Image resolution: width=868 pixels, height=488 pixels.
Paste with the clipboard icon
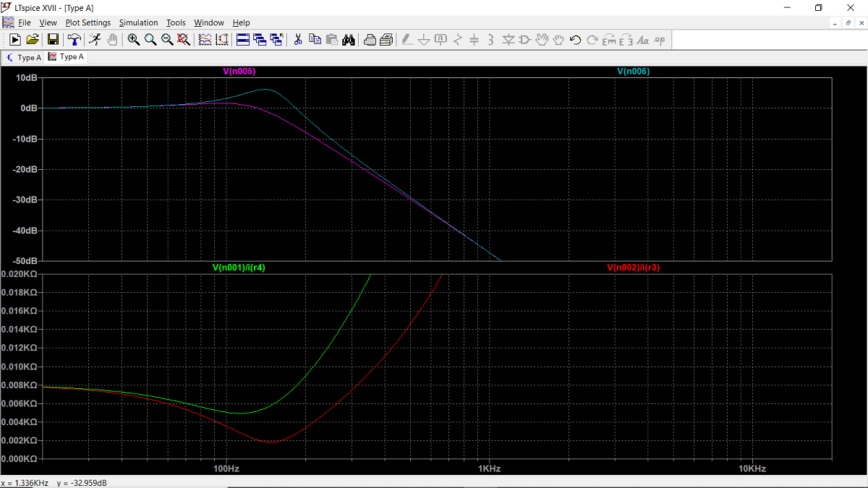(x=331, y=40)
